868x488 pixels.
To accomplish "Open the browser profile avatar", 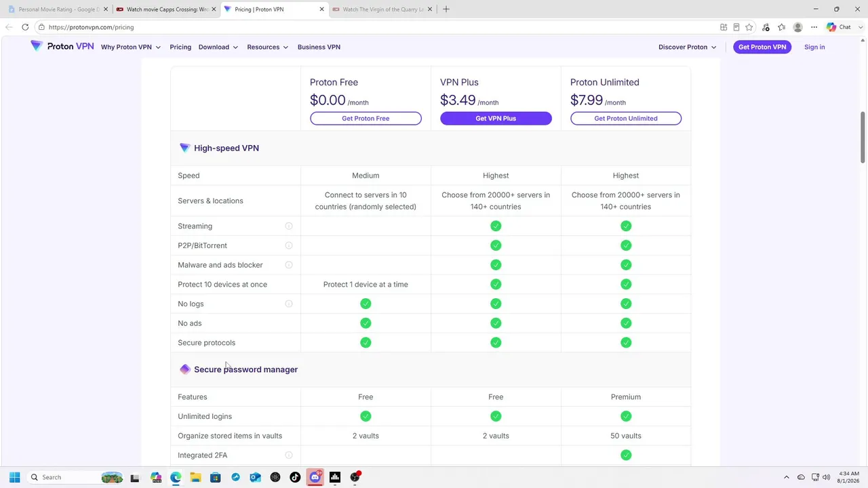I will click(798, 27).
